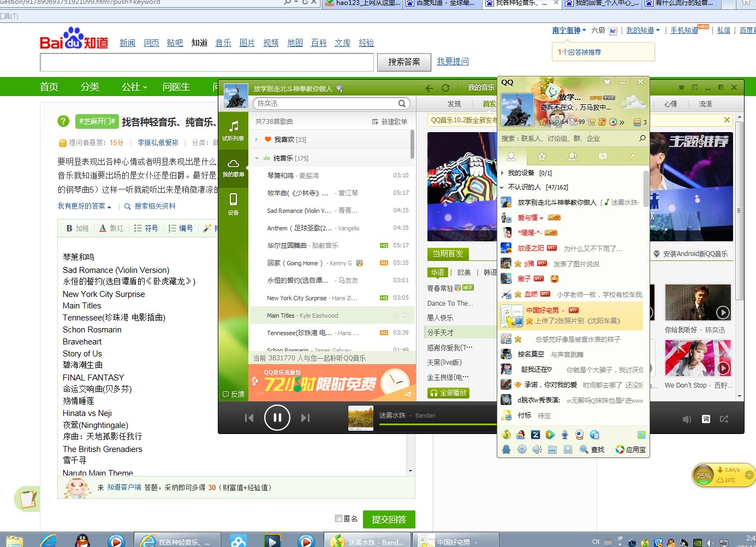Screen dimensions: 756x547
Task: Insert numbered 编号 list in the editor
Action: (181, 228)
